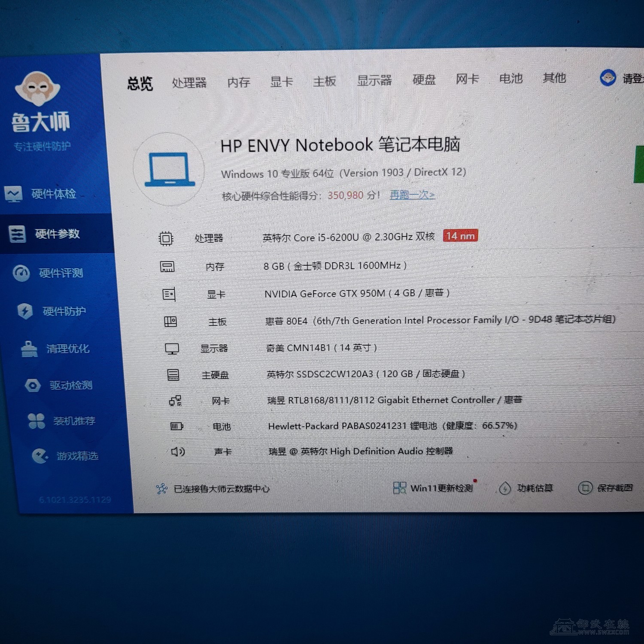Click 保存截图 to save screenshot

click(x=614, y=488)
